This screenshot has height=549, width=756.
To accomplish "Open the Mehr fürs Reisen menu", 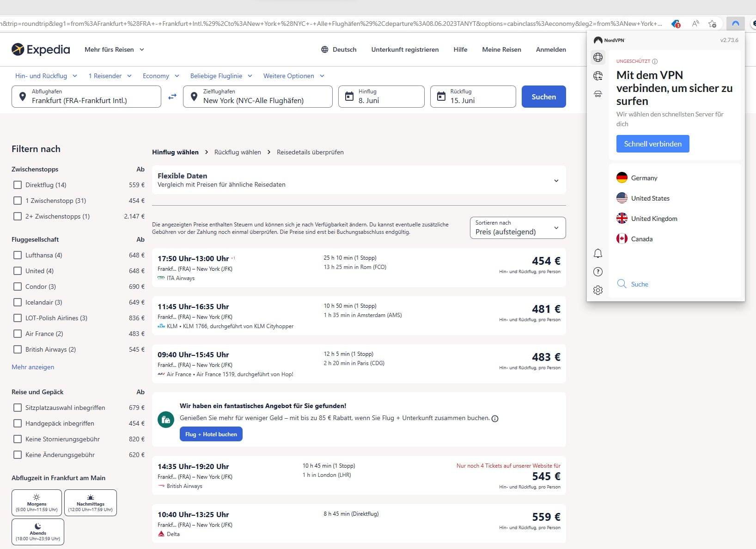I will [114, 49].
